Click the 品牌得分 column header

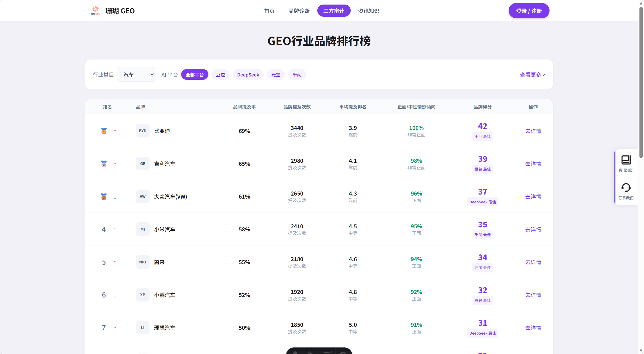click(483, 107)
